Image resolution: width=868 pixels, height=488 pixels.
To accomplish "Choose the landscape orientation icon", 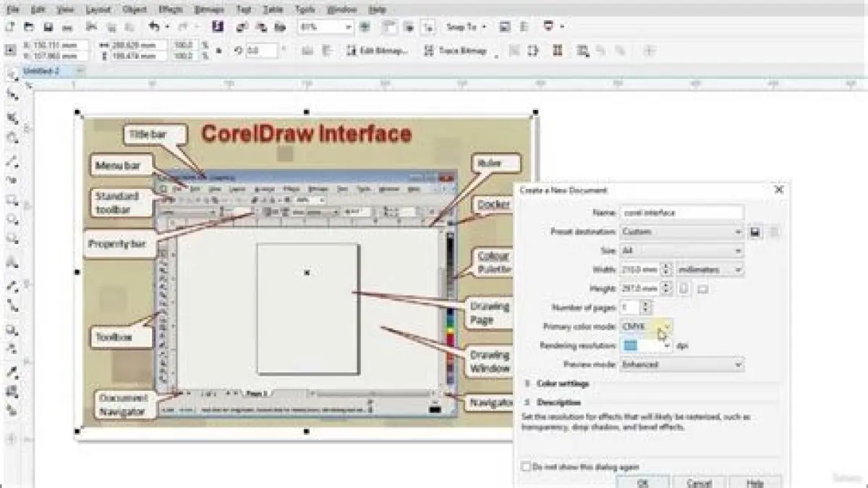I will point(702,289).
